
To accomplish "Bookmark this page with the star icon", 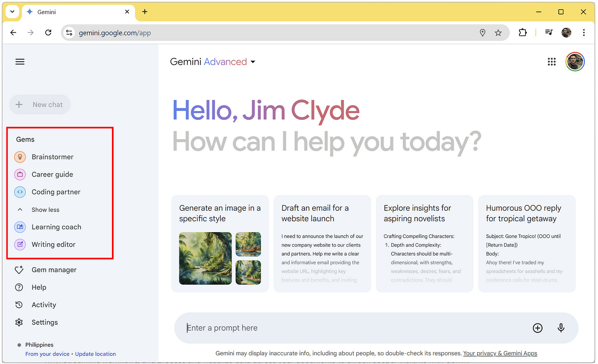I will click(x=498, y=33).
